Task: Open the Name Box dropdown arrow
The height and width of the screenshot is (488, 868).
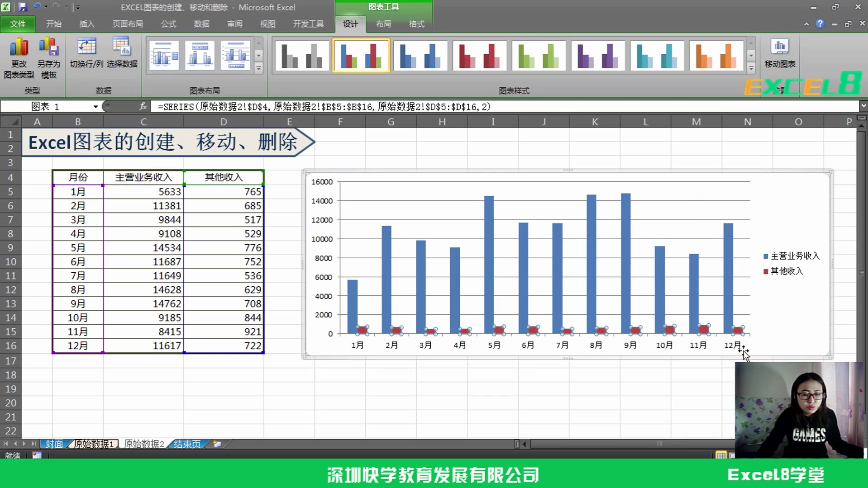Action: tap(95, 107)
